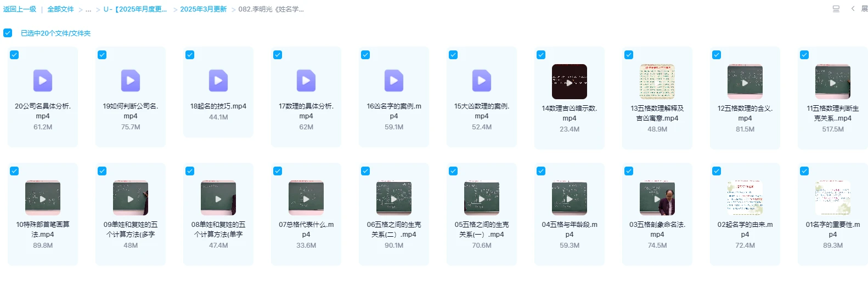Open the video icon for 16凶名字的案例.mp4
868x285 pixels.
[394, 81]
